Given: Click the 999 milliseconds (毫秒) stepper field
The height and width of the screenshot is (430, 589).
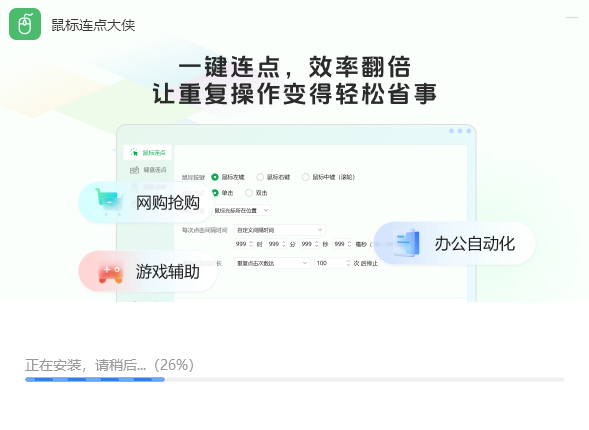Looking at the screenshot, I should (x=343, y=244).
